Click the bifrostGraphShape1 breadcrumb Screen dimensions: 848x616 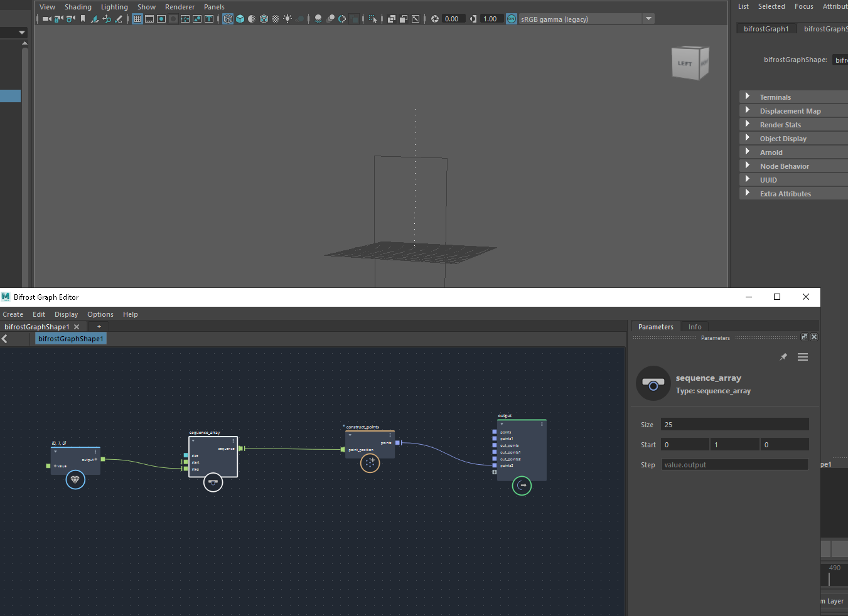[x=70, y=339]
